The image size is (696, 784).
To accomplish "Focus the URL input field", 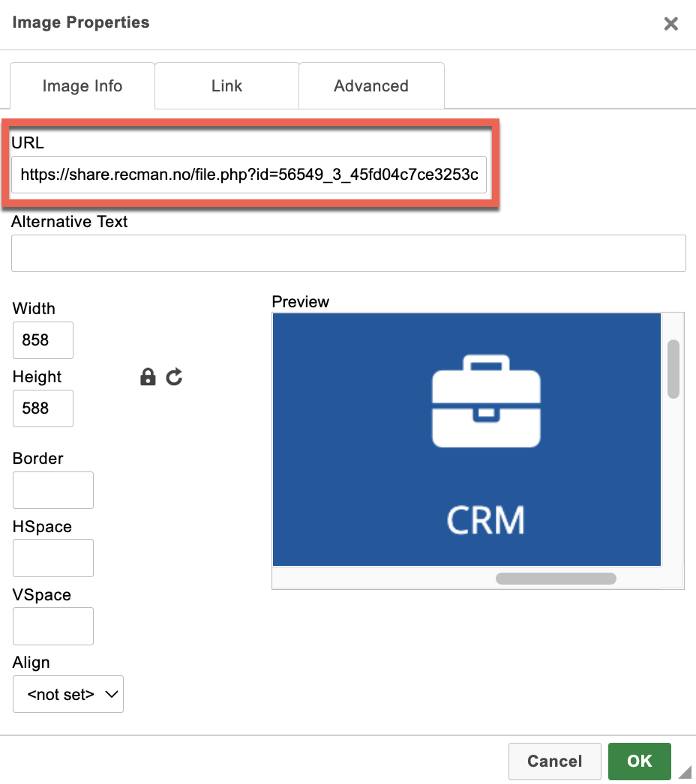I will pos(249,175).
